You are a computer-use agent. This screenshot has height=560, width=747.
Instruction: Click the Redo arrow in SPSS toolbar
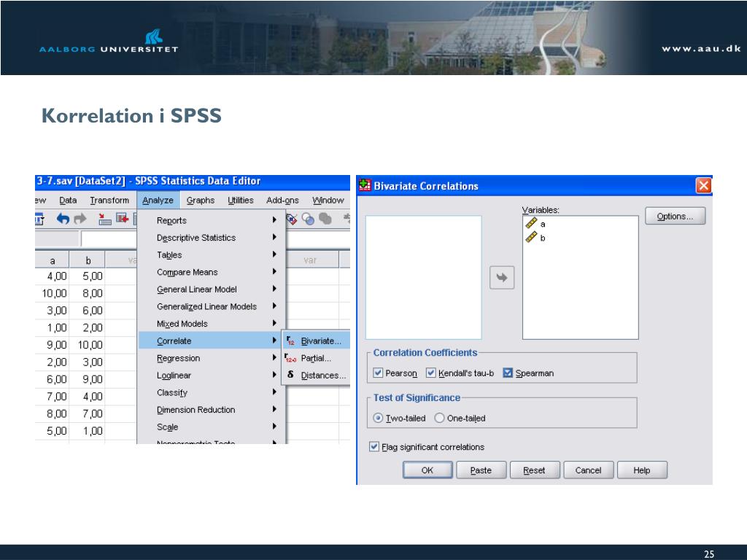click(80, 219)
